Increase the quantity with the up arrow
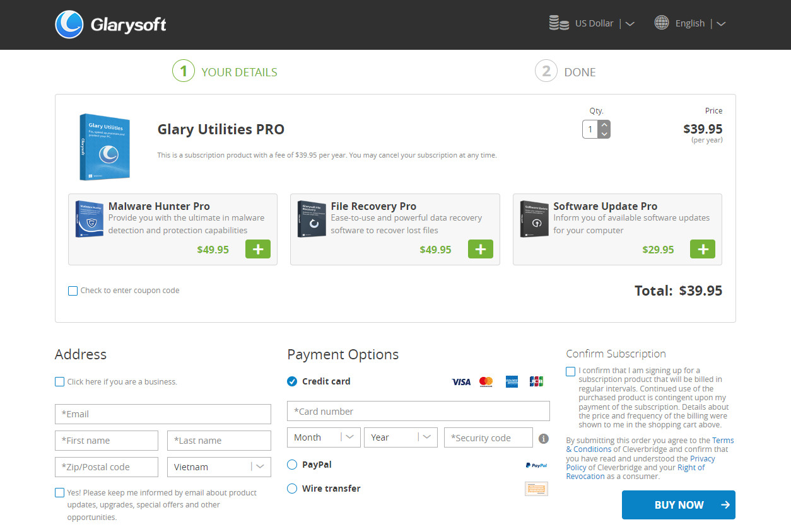This screenshot has height=532, width=791. pos(604,125)
